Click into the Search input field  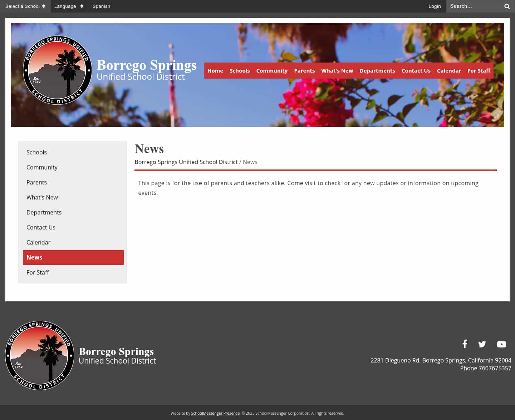coord(474,6)
